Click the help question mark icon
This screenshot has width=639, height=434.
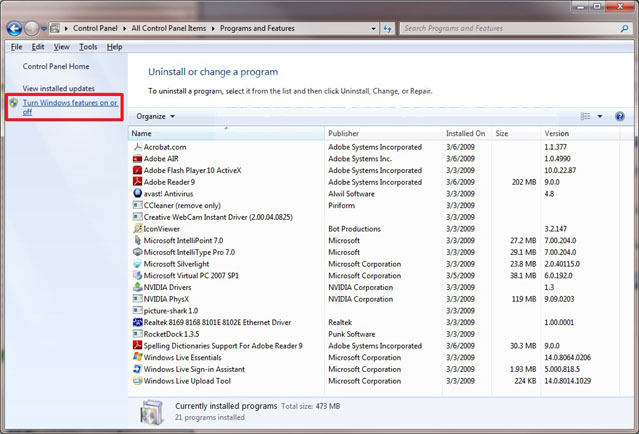619,117
